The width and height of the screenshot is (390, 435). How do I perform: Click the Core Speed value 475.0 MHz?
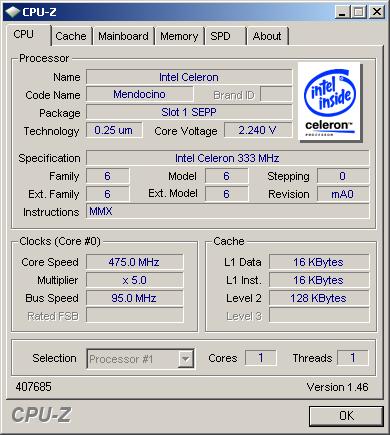tap(134, 262)
